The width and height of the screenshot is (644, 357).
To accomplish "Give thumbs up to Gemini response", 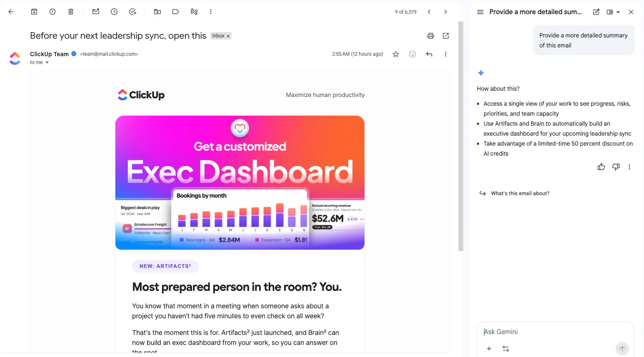I will (x=601, y=167).
